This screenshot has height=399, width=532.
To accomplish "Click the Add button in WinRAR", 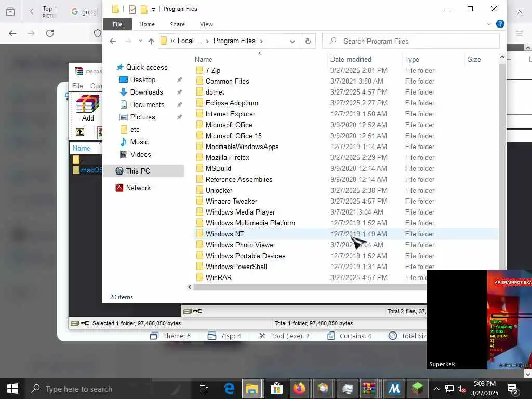I will (87, 108).
